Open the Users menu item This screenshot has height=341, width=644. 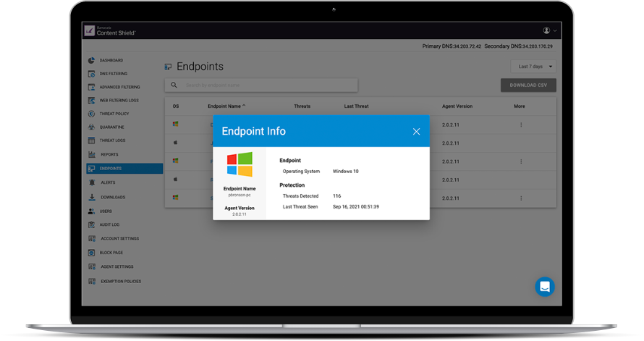106,211
